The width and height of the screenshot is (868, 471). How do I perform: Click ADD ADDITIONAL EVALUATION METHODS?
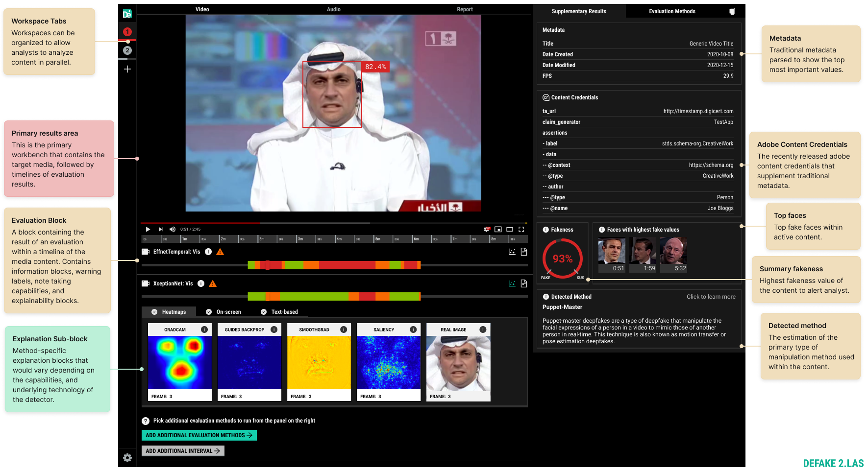pos(199,435)
